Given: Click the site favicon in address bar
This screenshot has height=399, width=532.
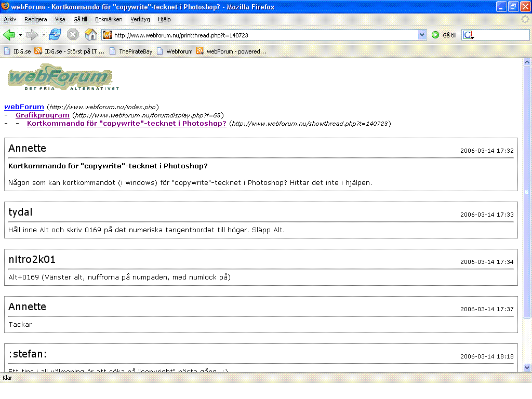Looking at the screenshot, I should (x=108, y=35).
